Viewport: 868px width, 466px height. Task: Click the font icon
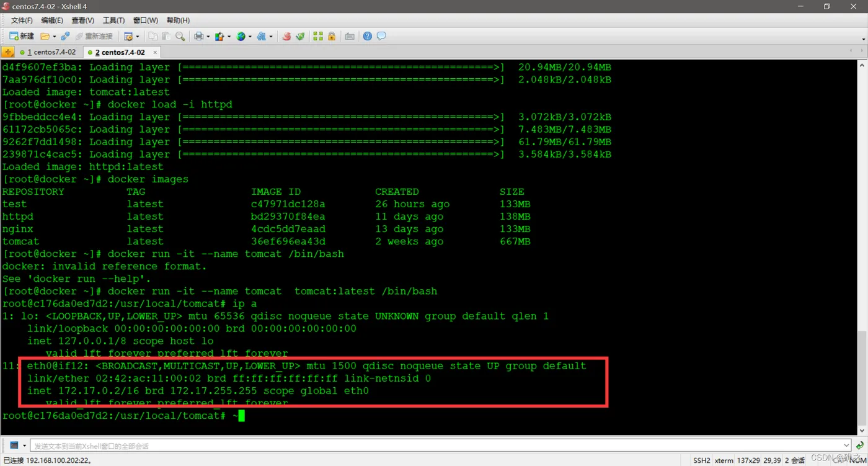261,37
